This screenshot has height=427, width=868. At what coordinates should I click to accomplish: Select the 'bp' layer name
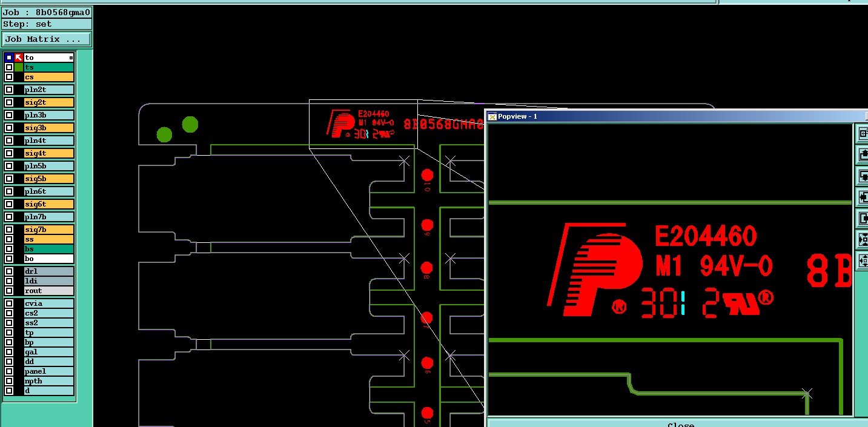[49, 342]
